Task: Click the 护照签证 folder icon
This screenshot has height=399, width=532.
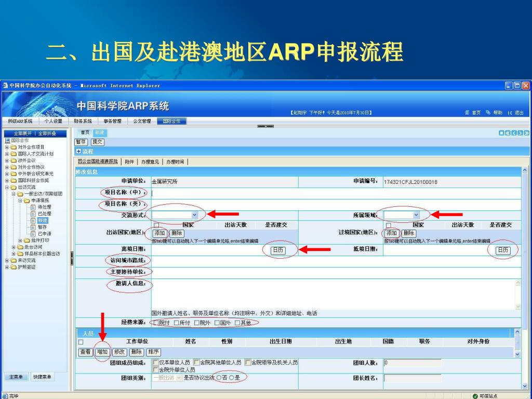Action: [14, 267]
